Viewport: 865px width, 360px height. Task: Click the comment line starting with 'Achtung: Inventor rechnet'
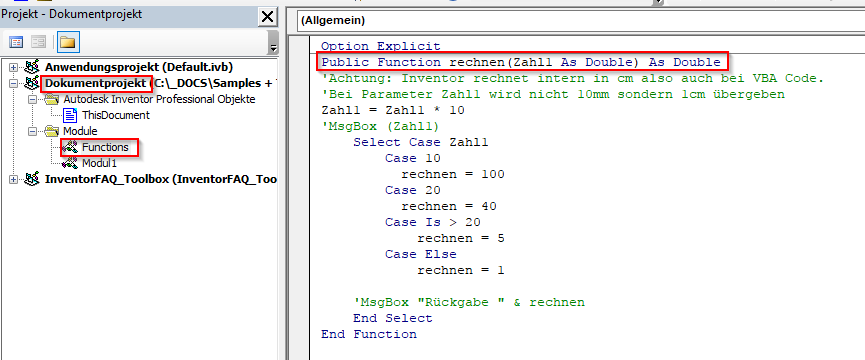572,78
